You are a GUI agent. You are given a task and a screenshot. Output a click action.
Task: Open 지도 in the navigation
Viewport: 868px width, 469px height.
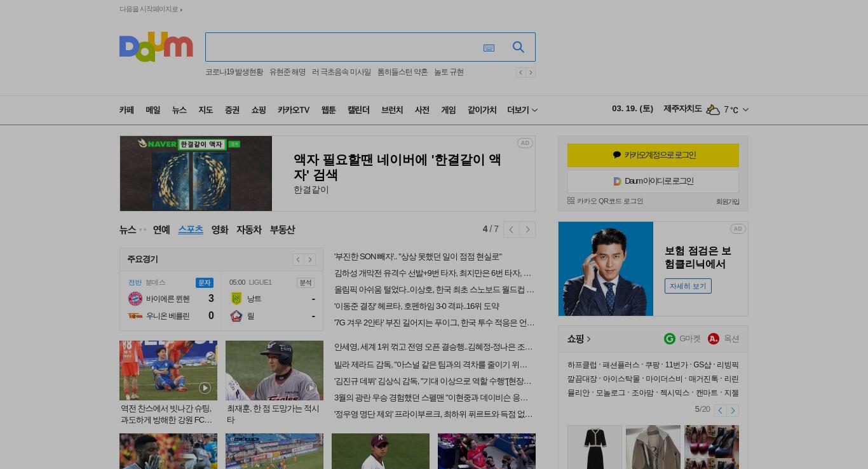pyautogui.click(x=206, y=110)
